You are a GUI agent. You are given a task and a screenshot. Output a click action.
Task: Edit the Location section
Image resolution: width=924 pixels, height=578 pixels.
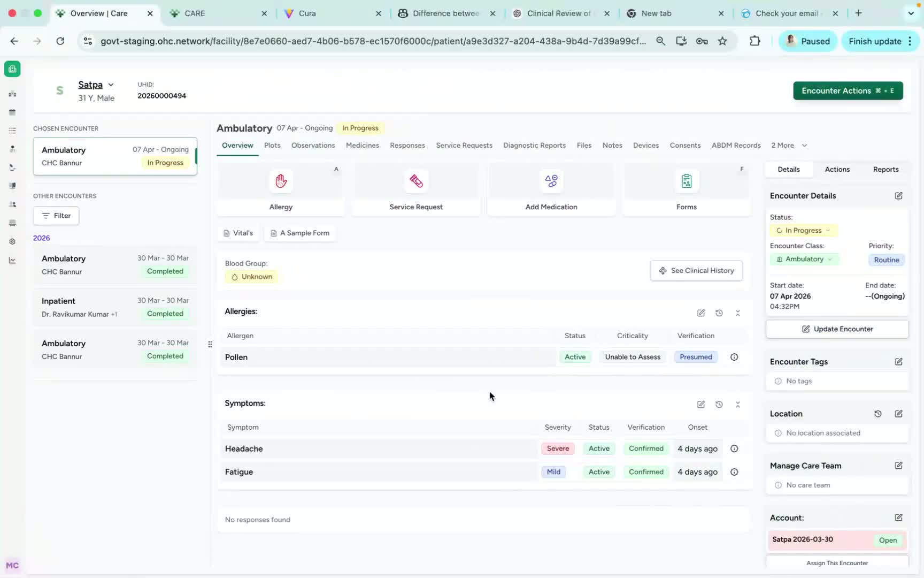pos(899,414)
